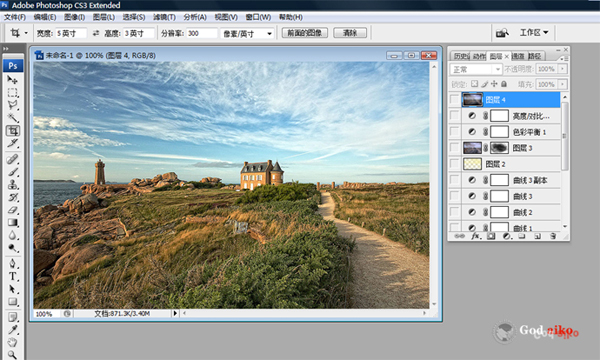The image size is (600, 360).
Task: Toggle visibility of 图层 4
Action: tap(454, 100)
